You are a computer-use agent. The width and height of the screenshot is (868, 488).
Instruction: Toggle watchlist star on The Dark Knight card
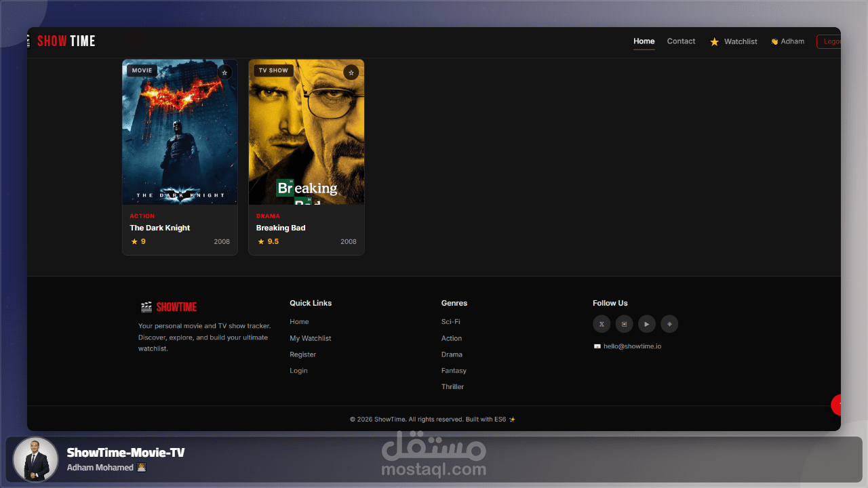tap(224, 73)
